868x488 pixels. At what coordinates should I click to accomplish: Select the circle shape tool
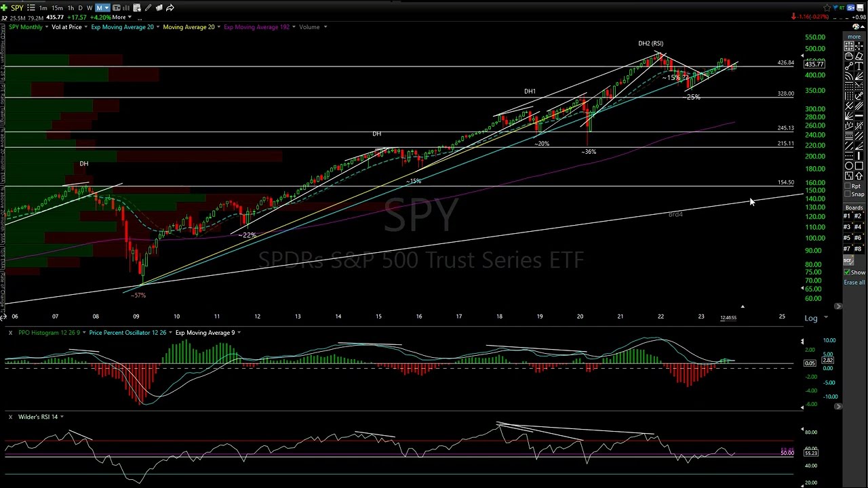(849, 165)
